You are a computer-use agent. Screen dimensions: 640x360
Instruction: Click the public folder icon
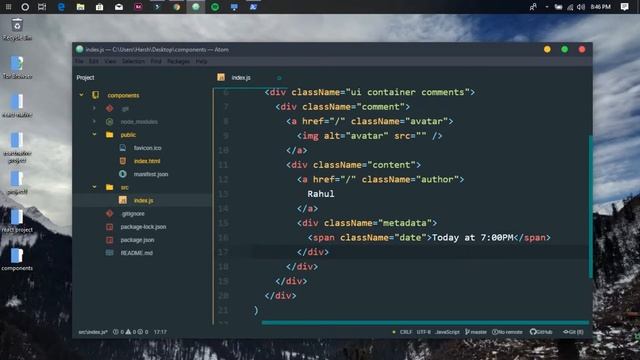coord(109,135)
